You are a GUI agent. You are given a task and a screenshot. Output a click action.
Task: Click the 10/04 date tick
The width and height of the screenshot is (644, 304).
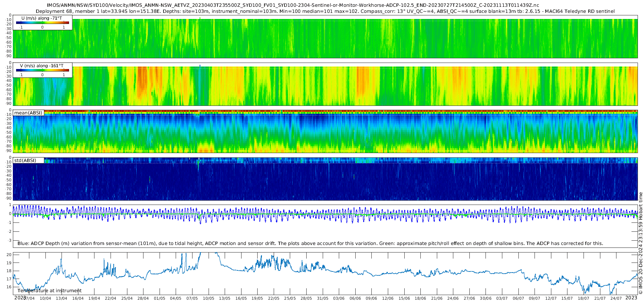pos(45,298)
